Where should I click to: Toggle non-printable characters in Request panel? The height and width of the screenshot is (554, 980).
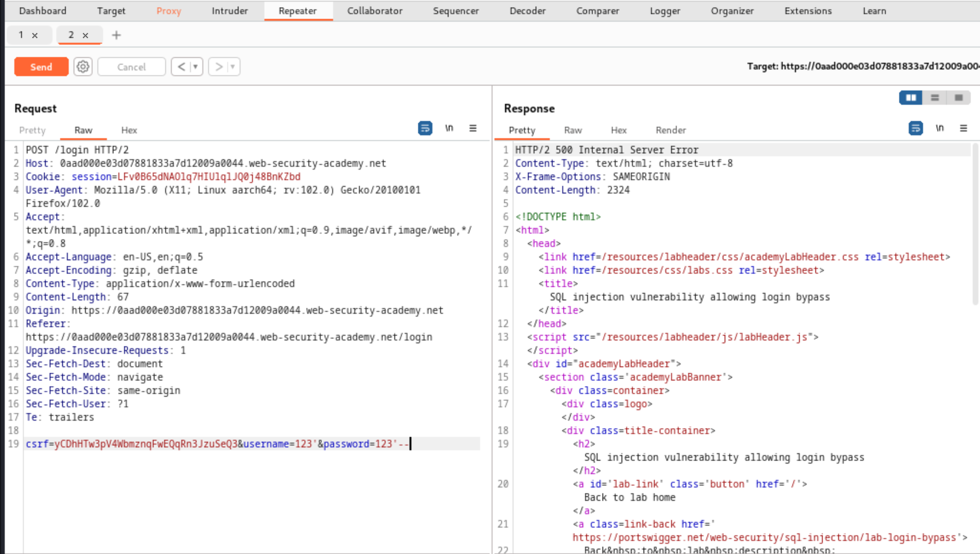pos(449,128)
